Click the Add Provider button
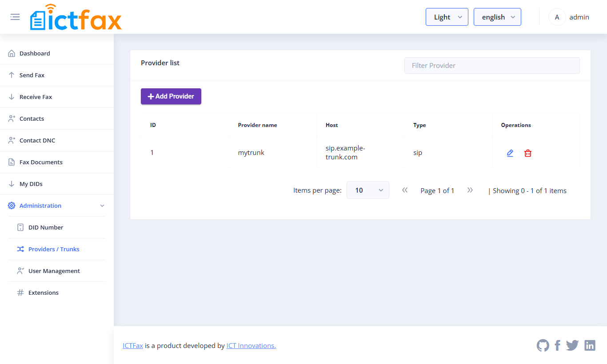The width and height of the screenshot is (607, 364). 171,96
